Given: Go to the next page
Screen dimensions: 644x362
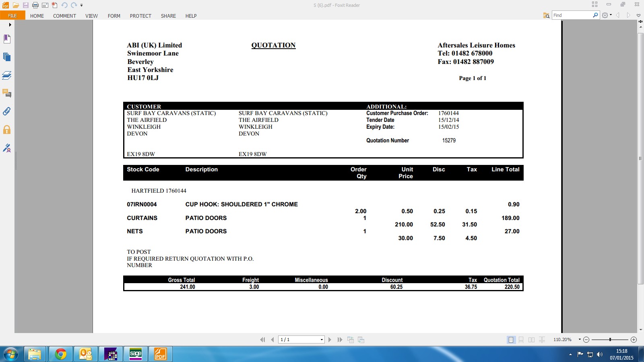Looking at the screenshot, I should 330,340.
